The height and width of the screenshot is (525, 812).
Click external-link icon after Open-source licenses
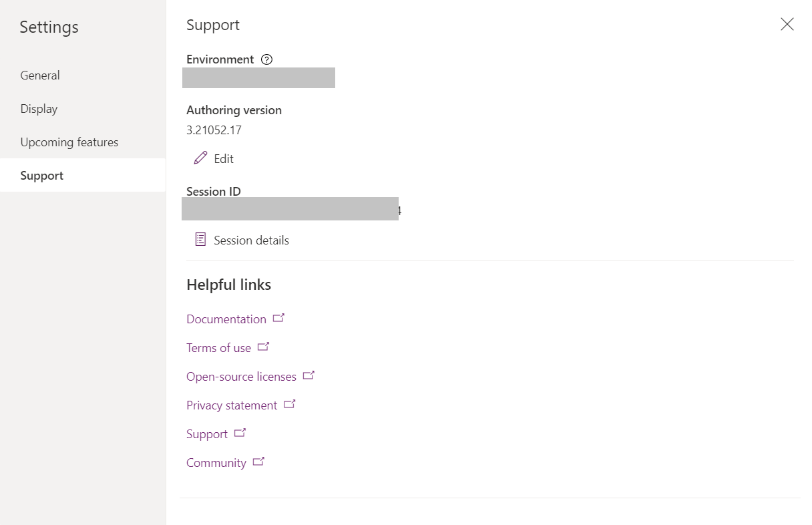point(309,375)
